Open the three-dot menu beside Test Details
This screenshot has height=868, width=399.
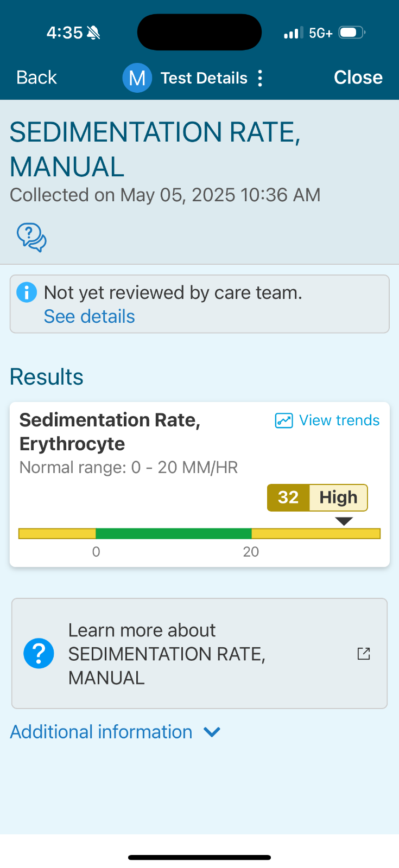(261, 78)
